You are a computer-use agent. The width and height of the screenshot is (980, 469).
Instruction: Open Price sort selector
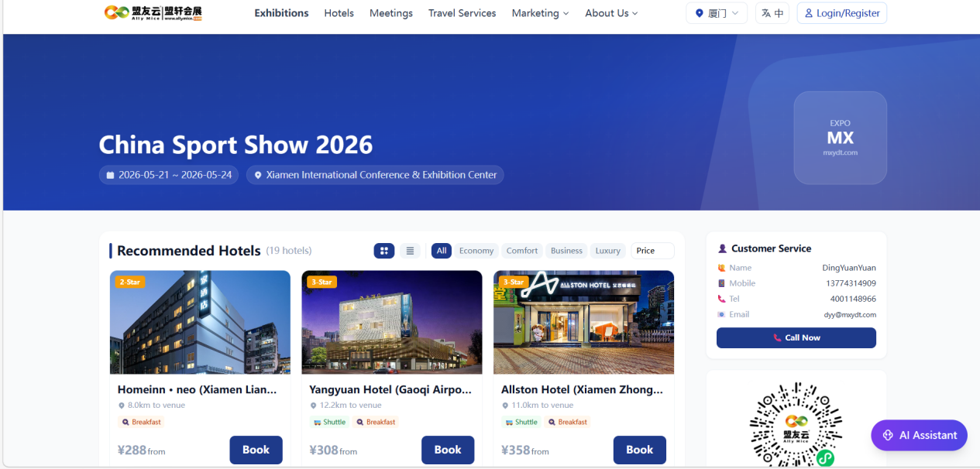[652, 251]
